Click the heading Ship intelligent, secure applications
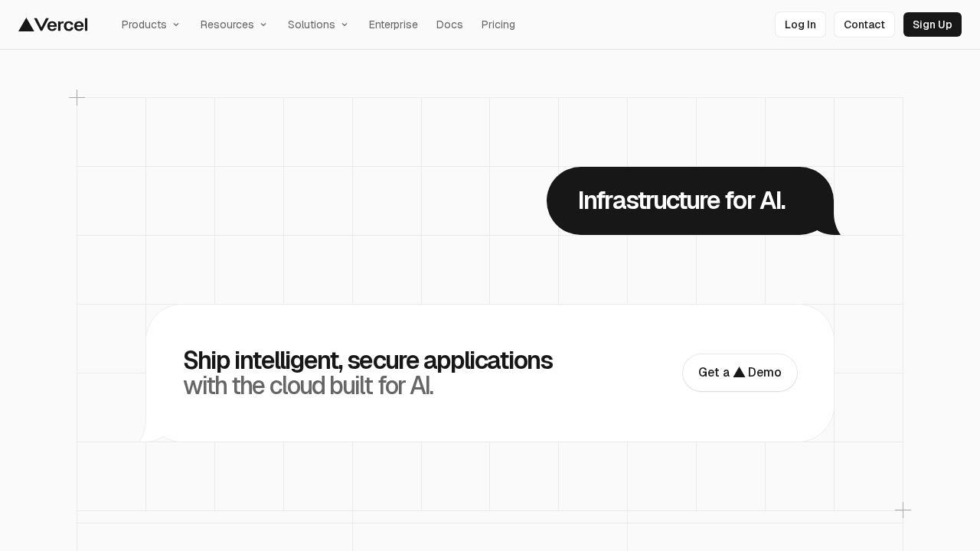Screen dimensions: 980x551 coord(367,360)
